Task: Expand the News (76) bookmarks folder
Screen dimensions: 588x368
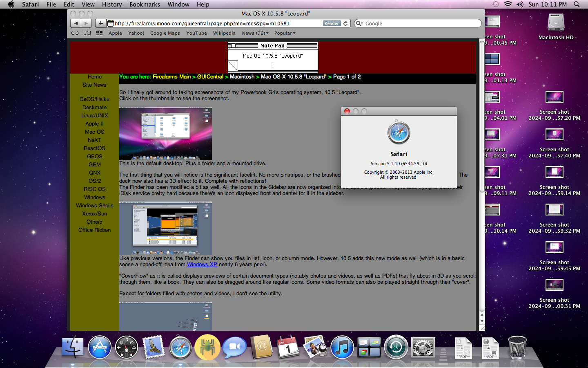Action: [x=255, y=33]
